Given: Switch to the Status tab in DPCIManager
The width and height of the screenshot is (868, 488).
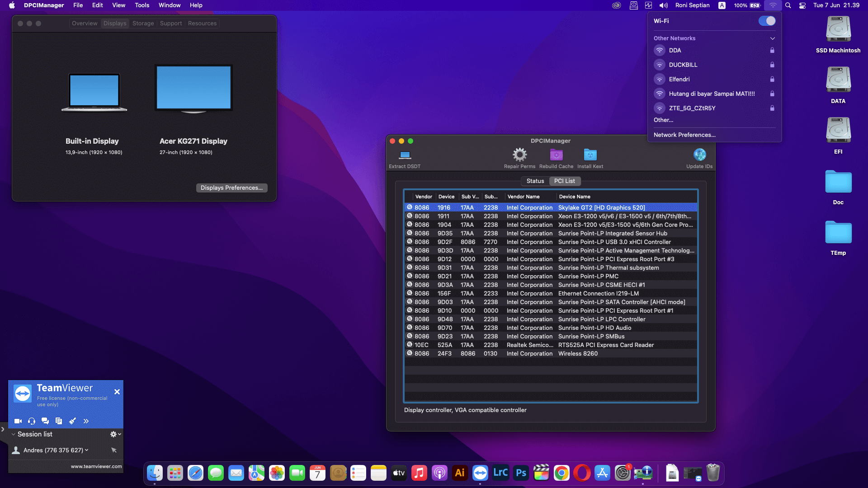Looking at the screenshot, I should [535, 181].
